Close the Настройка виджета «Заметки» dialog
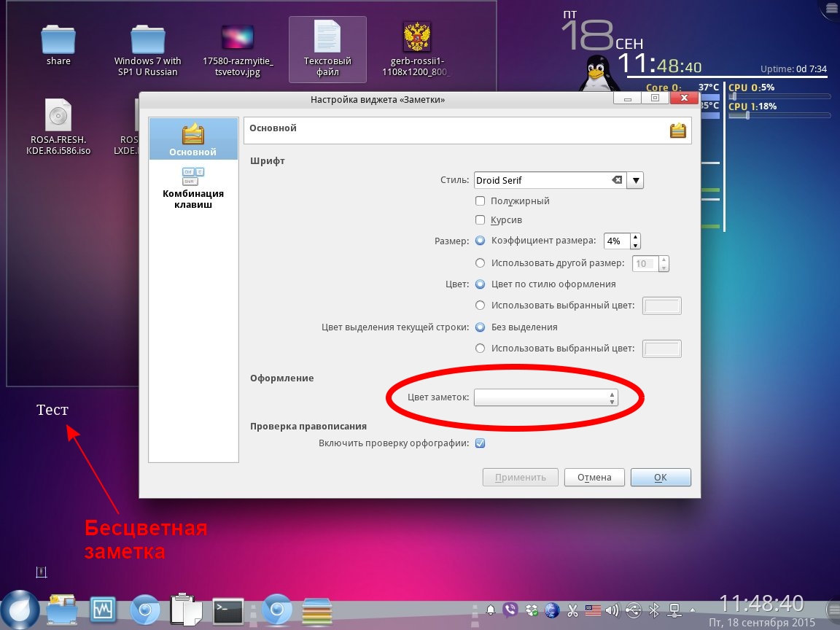This screenshot has height=630, width=840. 684,98
